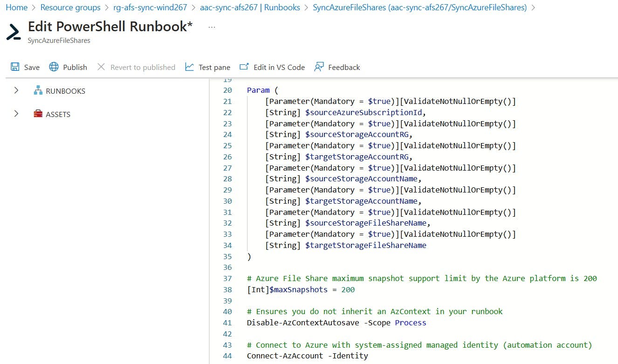Click the Publish button label

75,67
